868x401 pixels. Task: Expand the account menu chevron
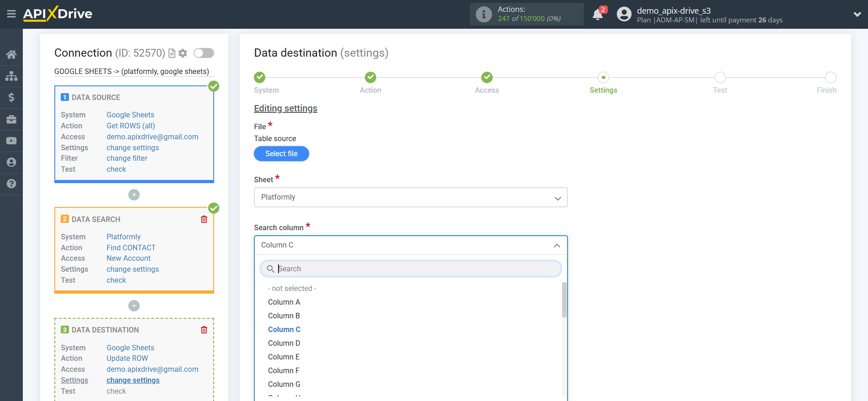click(x=857, y=14)
